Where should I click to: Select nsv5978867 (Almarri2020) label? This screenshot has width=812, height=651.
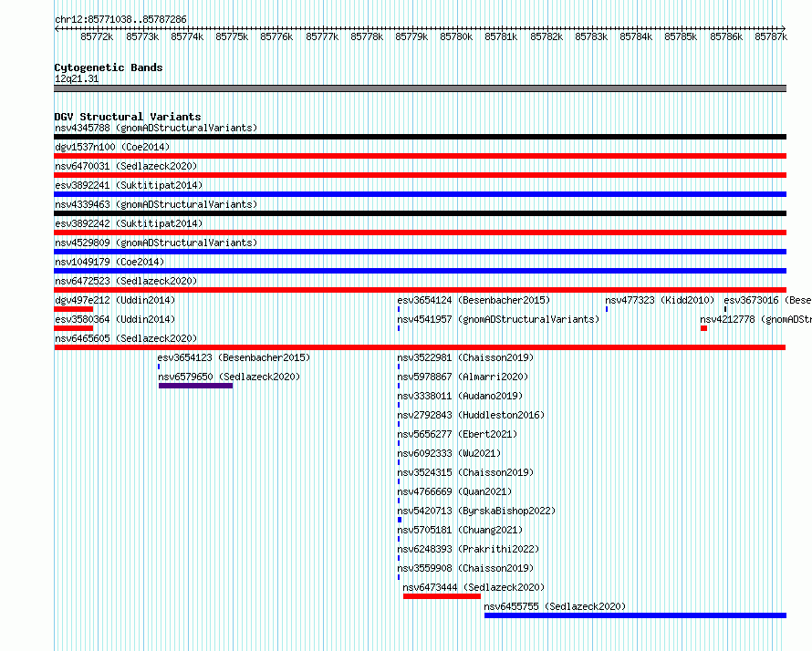[x=463, y=377]
